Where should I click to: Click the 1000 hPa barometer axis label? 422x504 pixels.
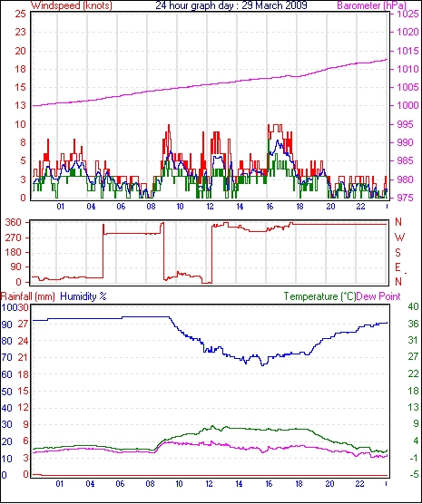(x=407, y=105)
